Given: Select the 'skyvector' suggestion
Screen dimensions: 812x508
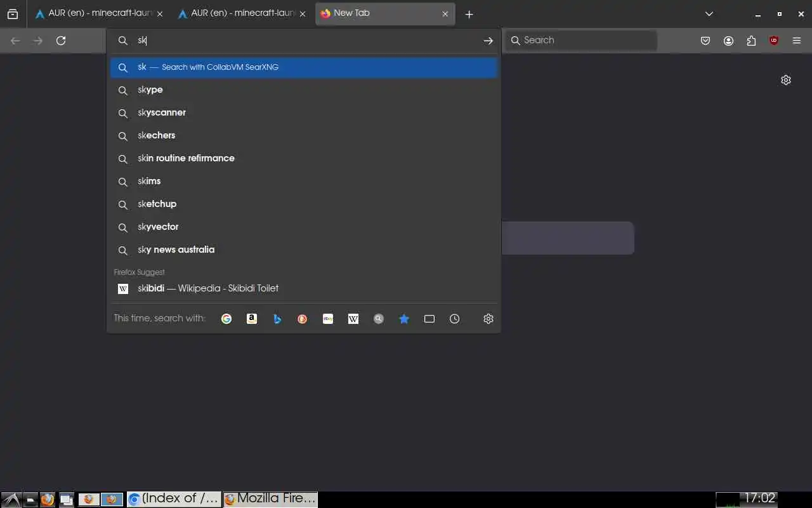Looking at the screenshot, I should click(303, 227).
